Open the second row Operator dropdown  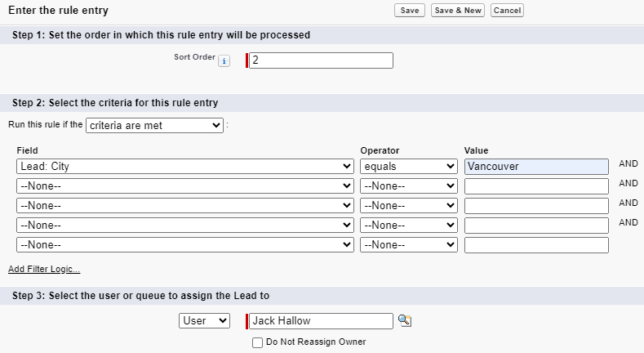(409, 186)
